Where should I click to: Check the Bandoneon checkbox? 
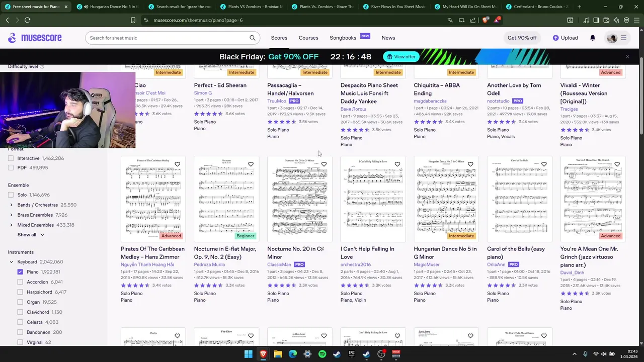20,332
